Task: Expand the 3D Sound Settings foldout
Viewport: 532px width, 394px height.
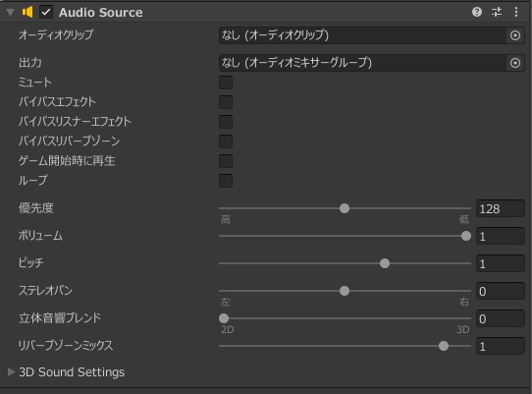Action: (11, 372)
